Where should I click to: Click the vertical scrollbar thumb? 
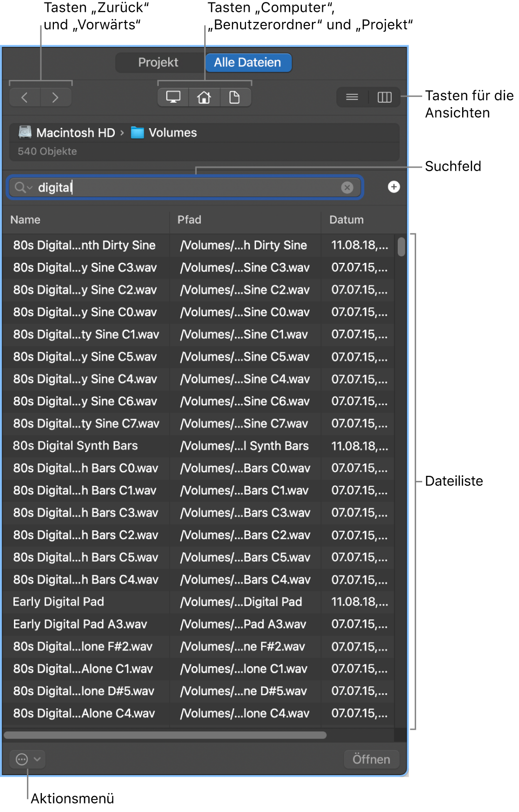click(401, 247)
